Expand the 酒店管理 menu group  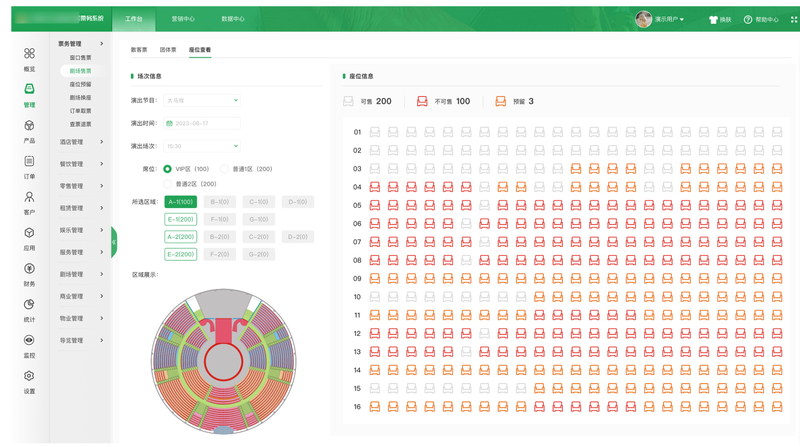click(80, 142)
